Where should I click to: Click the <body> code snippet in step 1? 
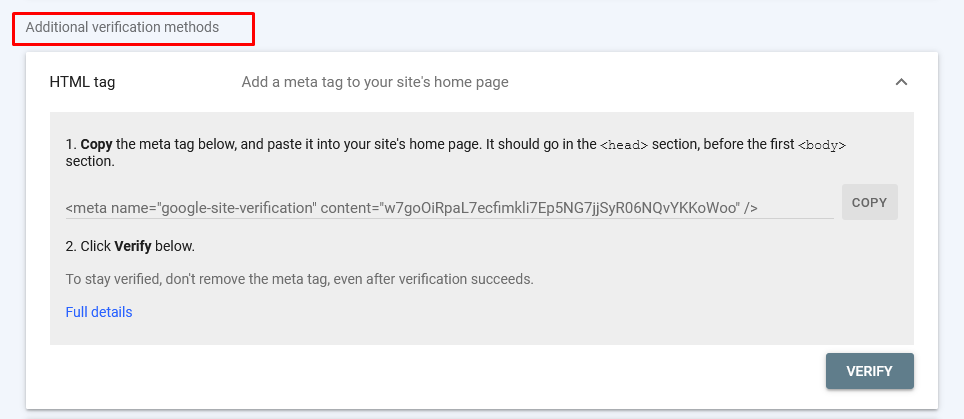point(822,146)
